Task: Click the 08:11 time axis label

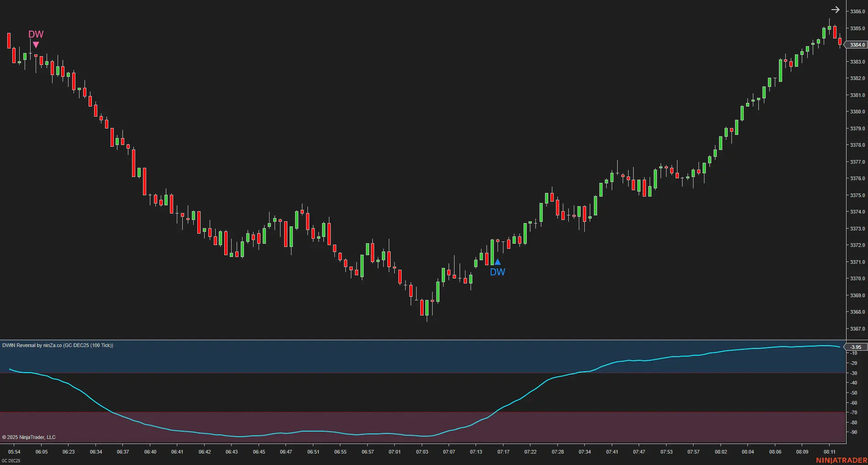Action: (x=830, y=452)
